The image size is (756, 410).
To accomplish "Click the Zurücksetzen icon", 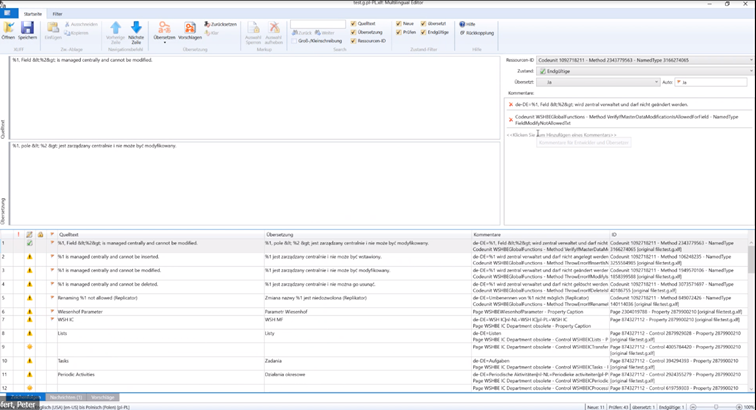I will pyautogui.click(x=220, y=24).
